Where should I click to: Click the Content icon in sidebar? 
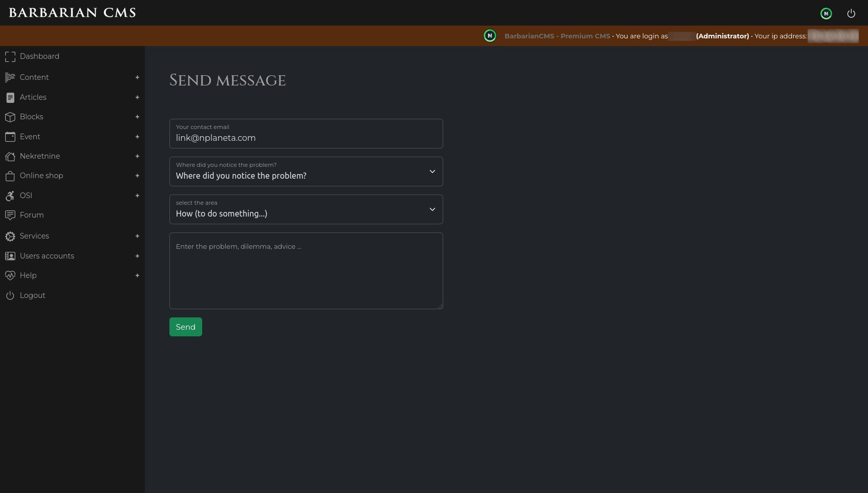click(10, 77)
